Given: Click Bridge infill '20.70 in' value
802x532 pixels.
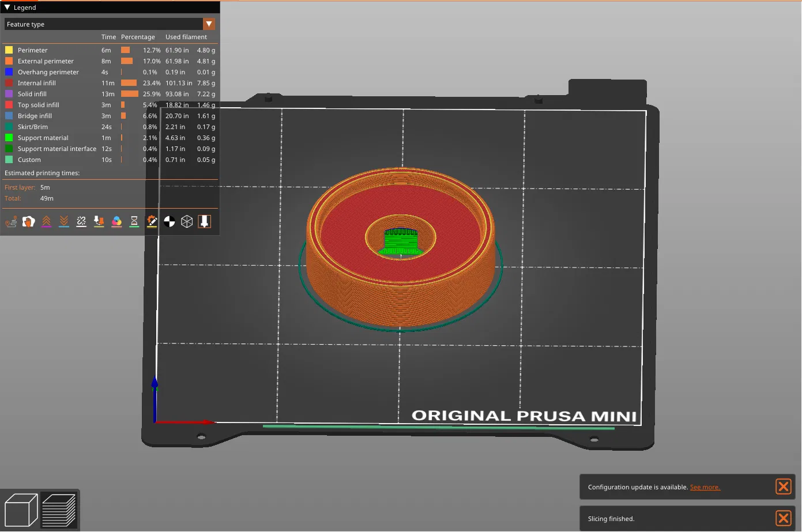Looking at the screenshot, I should click(x=177, y=116).
